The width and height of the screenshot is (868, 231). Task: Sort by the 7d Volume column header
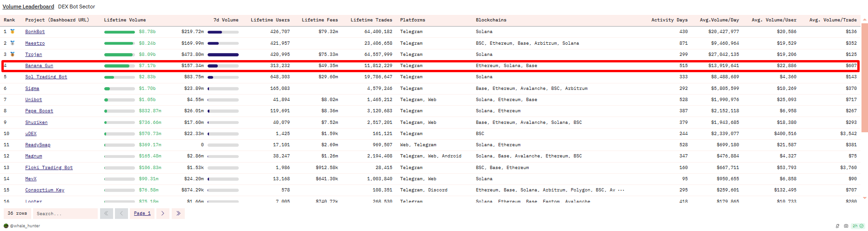coord(226,20)
